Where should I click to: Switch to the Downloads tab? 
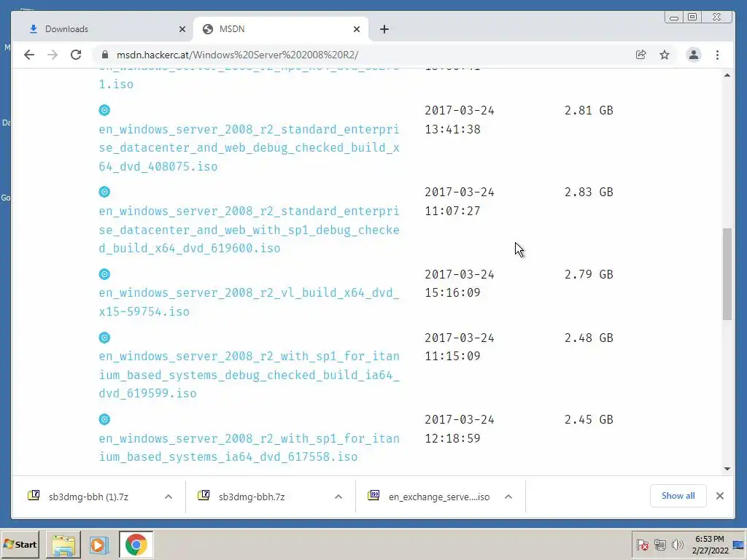(x=105, y=29)
